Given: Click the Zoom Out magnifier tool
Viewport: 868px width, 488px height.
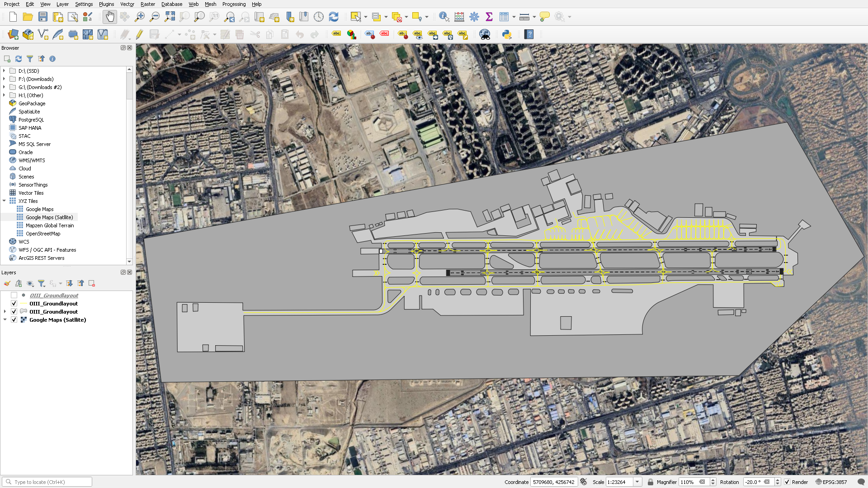Looking at the screenshot, I should pos(155,17).
